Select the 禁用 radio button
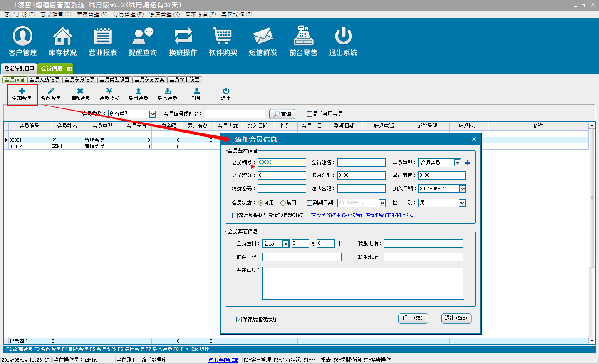Viewport: 599px width, 364px height. (x=283, y=203)
